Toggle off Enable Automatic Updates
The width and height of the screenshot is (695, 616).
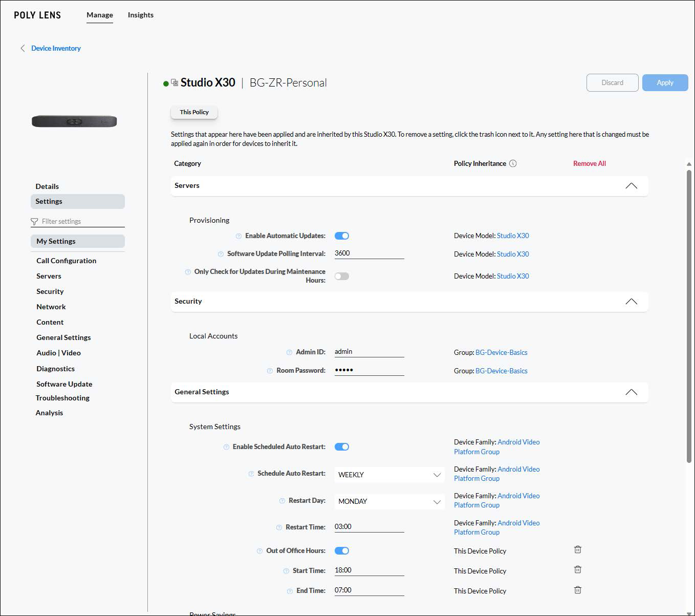tap(341, 236)
